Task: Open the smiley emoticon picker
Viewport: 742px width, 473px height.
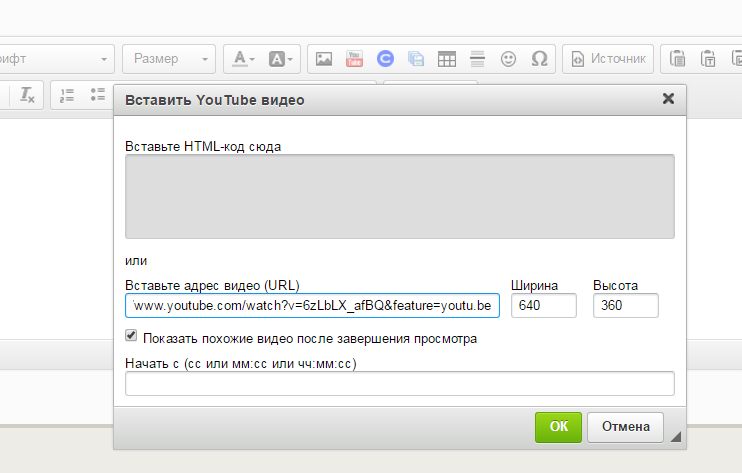Action: 508,59
